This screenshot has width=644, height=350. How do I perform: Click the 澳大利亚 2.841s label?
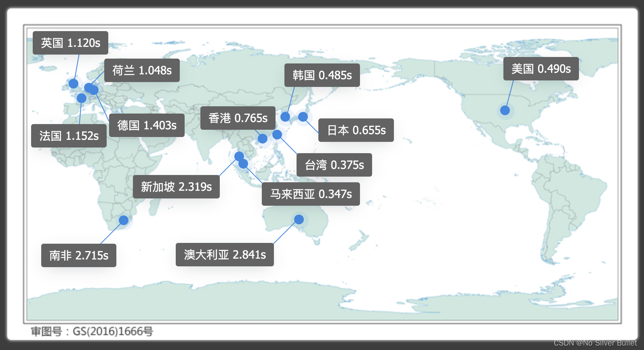pyautogui.click(x=225, y=255)
